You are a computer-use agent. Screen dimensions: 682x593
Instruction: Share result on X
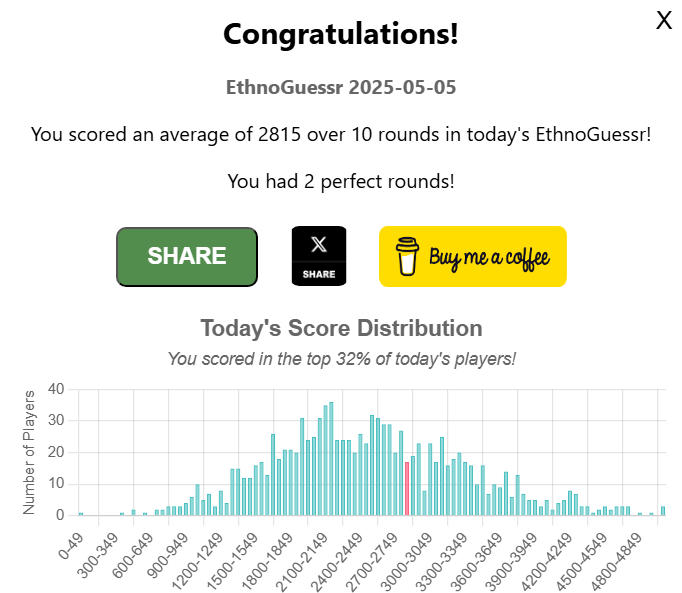point(319,256)
